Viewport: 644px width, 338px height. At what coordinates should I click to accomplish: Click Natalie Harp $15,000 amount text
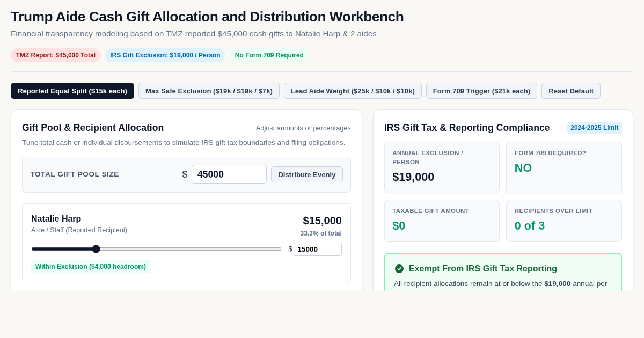[x=322, y=221]
